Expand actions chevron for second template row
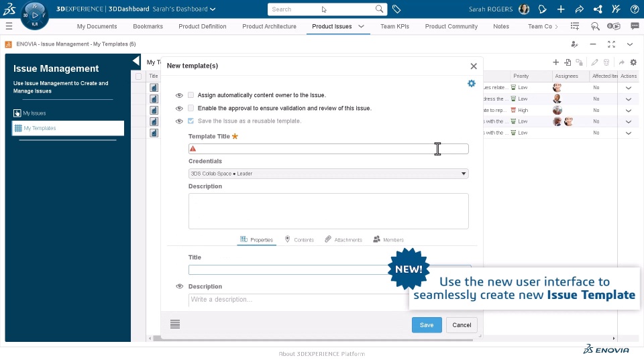 click(x=629, y=99)
